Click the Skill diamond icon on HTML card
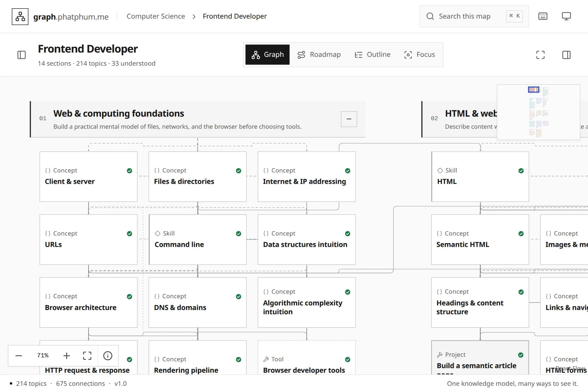 coord(440,170)
